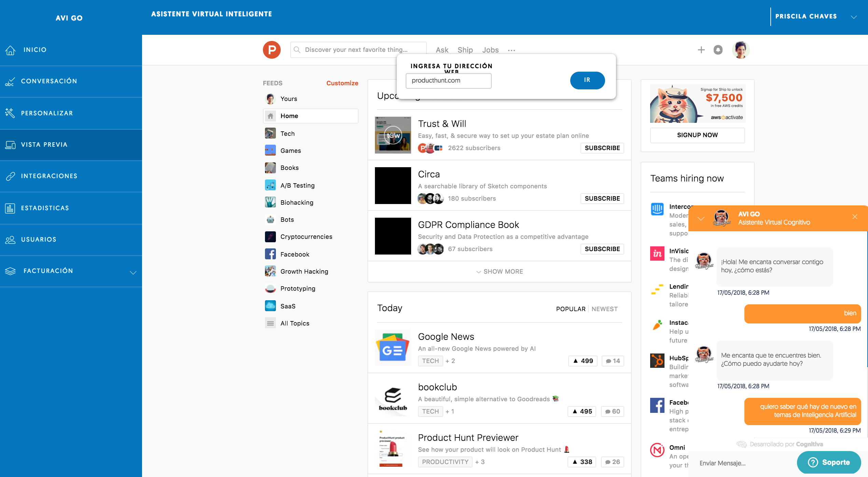Open notifications bell icon
Image resolution: width=868 pixels, height=477 pixels.
pyautogui.click(x=718, y=50)
